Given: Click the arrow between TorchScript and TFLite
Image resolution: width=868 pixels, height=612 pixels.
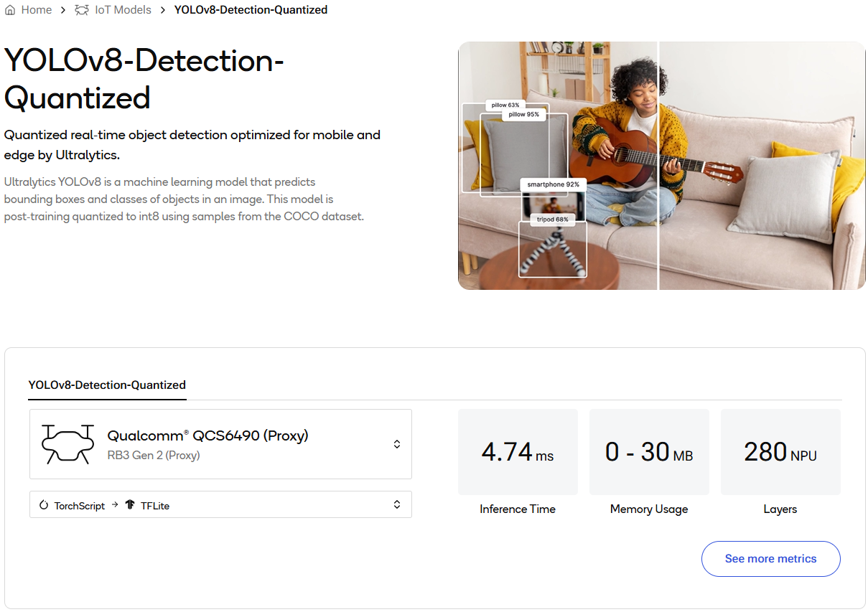Looking at the screenshot, I should [115, 505].
